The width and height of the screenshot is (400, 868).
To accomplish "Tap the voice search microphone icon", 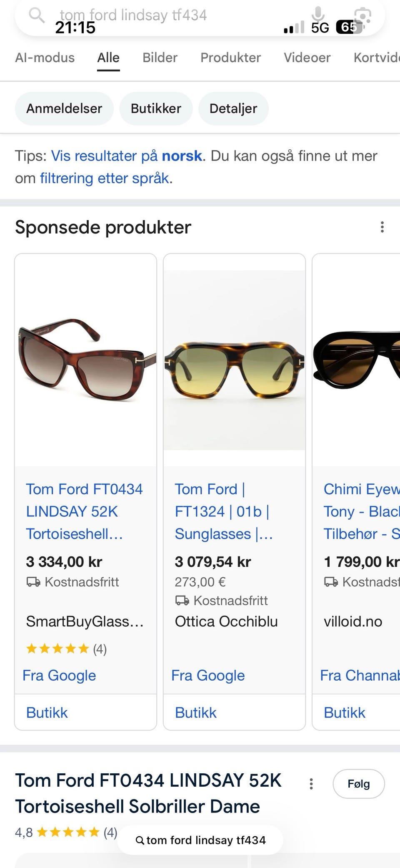I will coord(318,15).
